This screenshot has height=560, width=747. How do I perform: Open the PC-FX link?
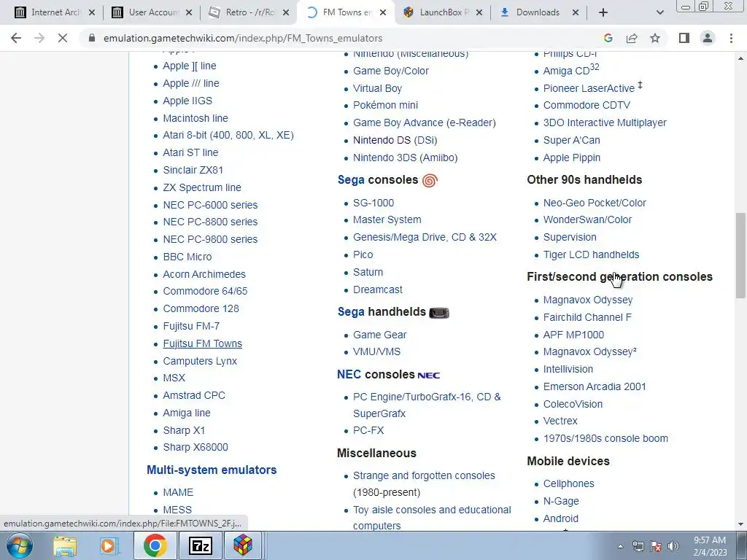point(368,430)
